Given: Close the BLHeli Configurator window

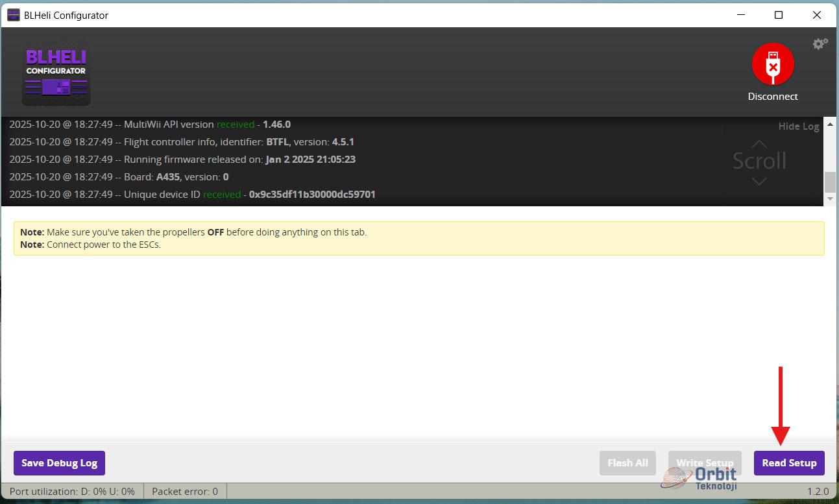Looking at the screenshot, I should (817, 15).
